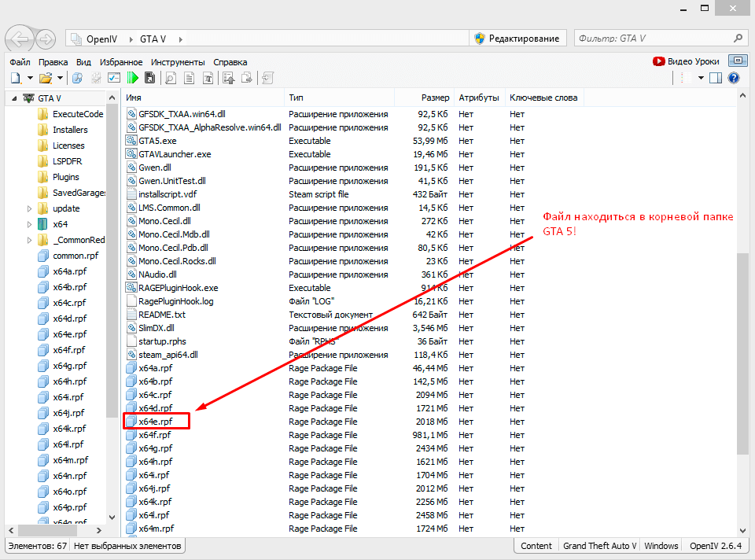Toggle the compact window mode button
The width and height of the screenshot is (755, 560).
737,61
